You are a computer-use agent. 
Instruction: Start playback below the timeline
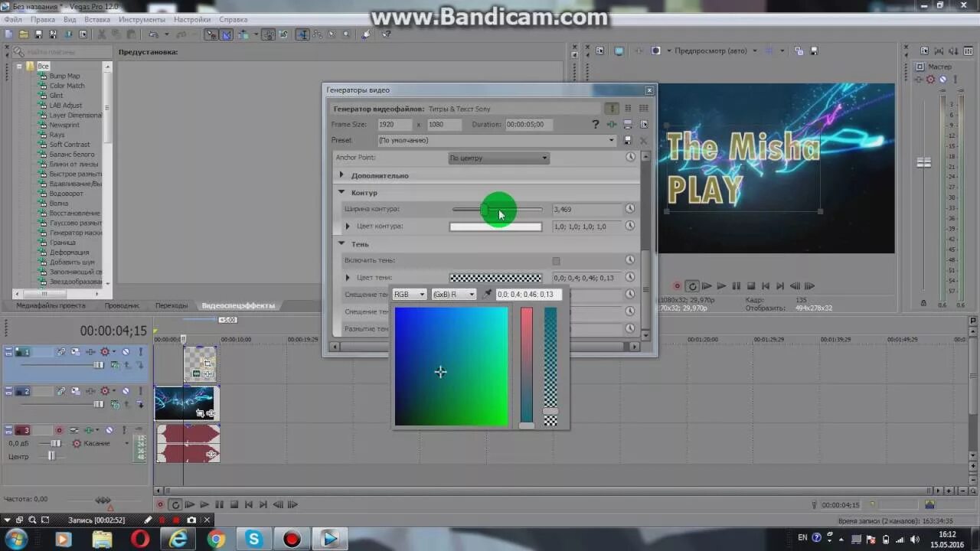click(204, 504)
